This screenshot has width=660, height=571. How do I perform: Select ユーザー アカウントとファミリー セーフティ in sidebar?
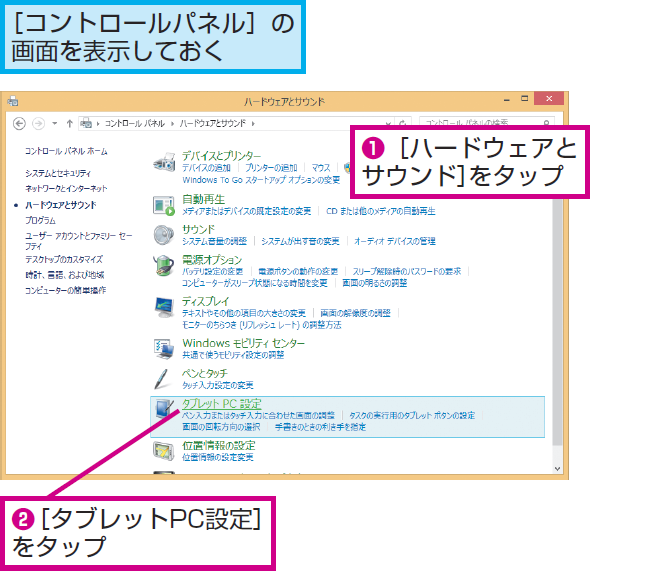click(x=79, y=241)
